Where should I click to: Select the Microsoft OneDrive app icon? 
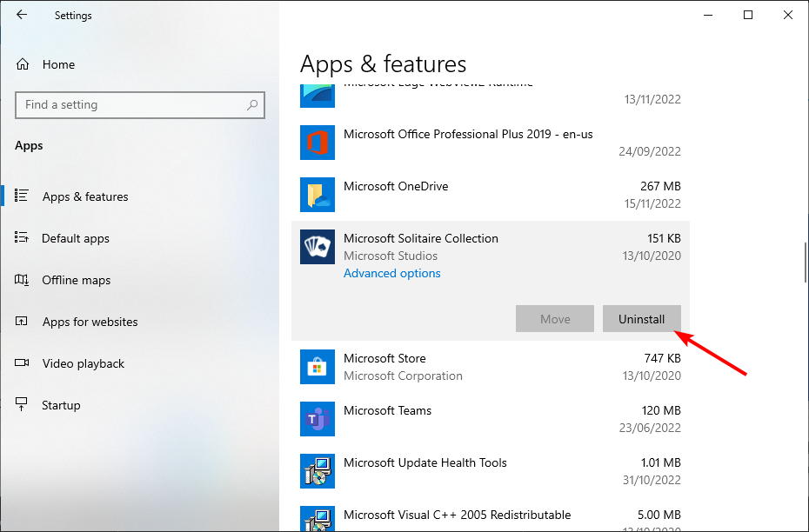tap(317, 195)
